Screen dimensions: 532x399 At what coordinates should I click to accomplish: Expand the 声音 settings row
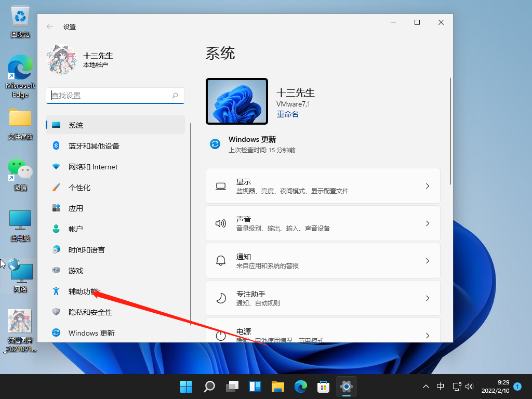click(323, 223)
